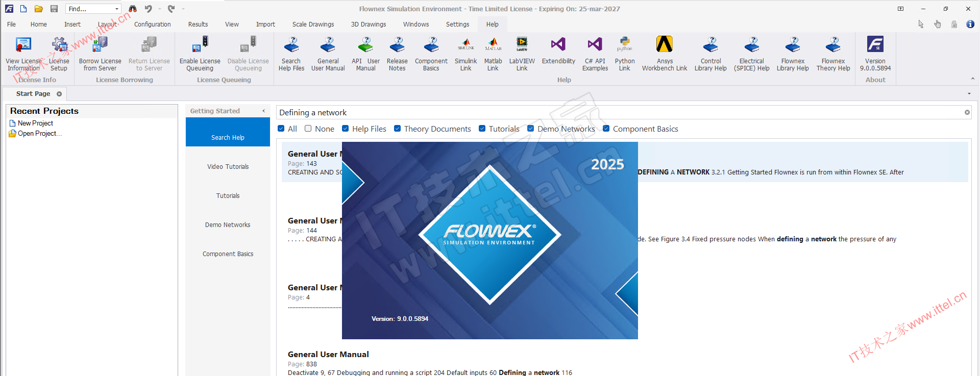This screenshot has width=980, height=376.
Task: Toggle the Help Files checkbox
Action: (346, 129)
